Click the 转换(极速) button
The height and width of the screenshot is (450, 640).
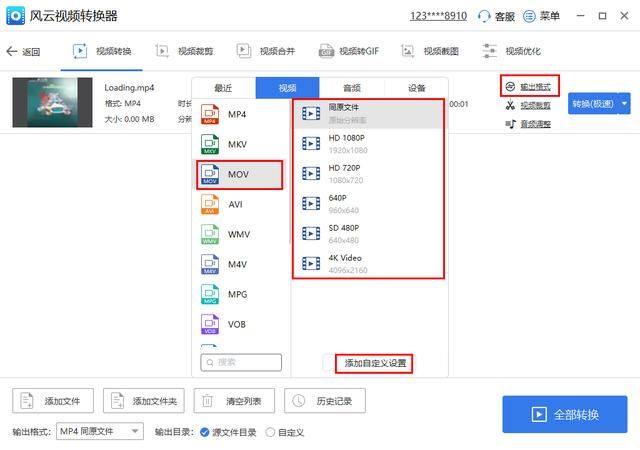593,104
